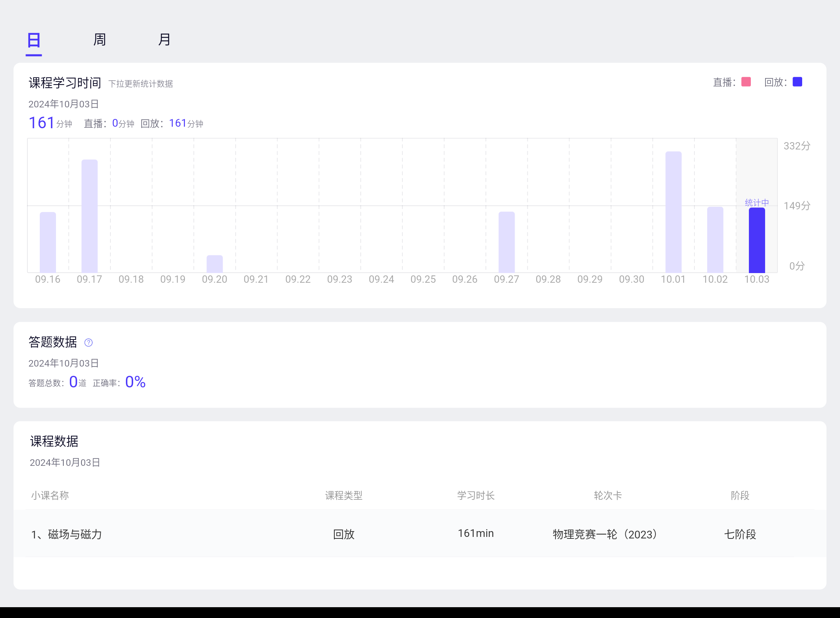This screenshot has width=840, height=618.
Task: Select the small 09.20 bar
Action: coord(215,264)
